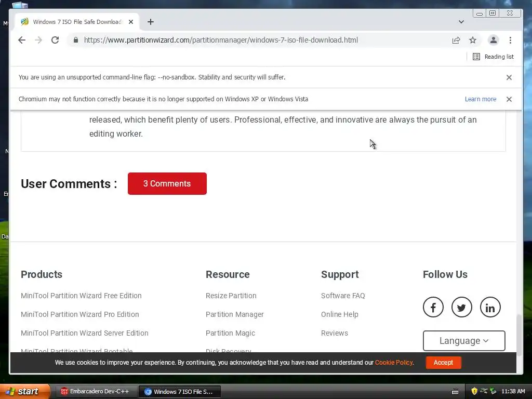Switch to Embarcadero Dev-C++ in taskbar

[x=95, y=391]
